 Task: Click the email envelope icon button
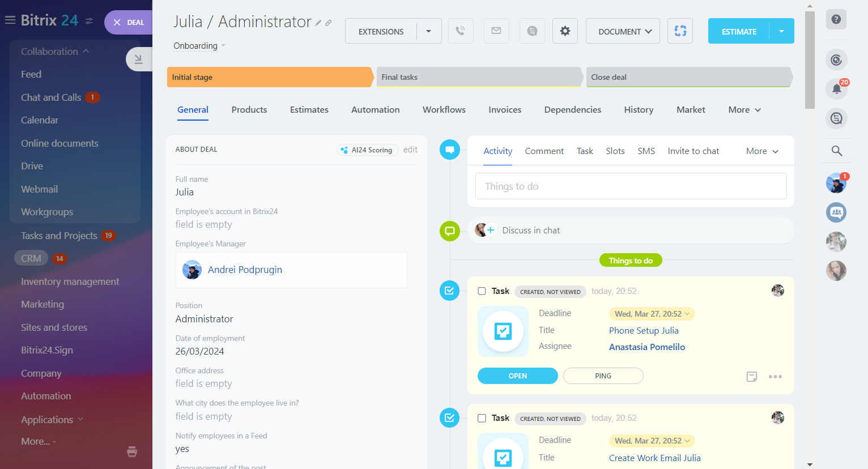[x=496, y=31]
